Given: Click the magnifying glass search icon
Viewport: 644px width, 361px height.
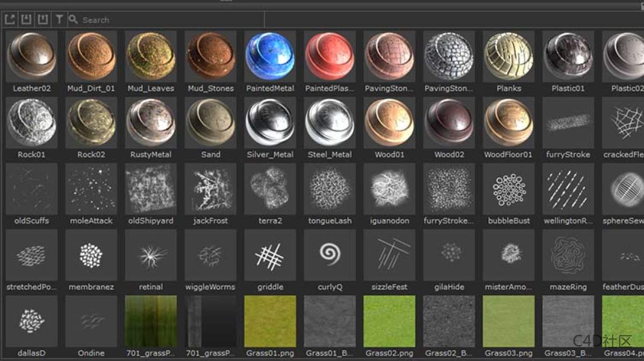Looking at the screenshot, I should 74,20.
